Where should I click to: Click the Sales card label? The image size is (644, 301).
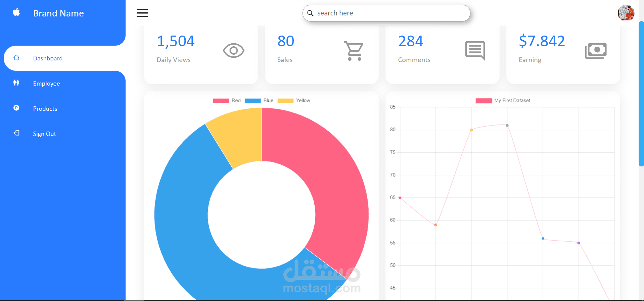[x=285, y=60]
